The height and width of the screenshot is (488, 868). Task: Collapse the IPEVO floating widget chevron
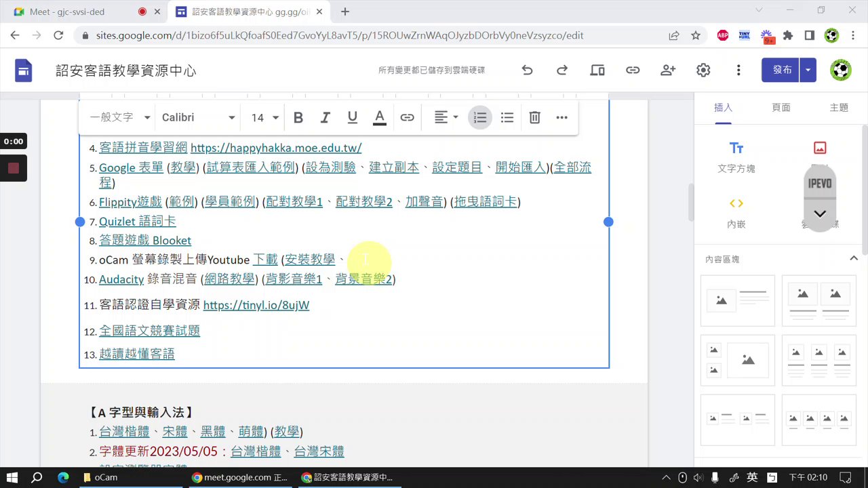click(820, 214)
